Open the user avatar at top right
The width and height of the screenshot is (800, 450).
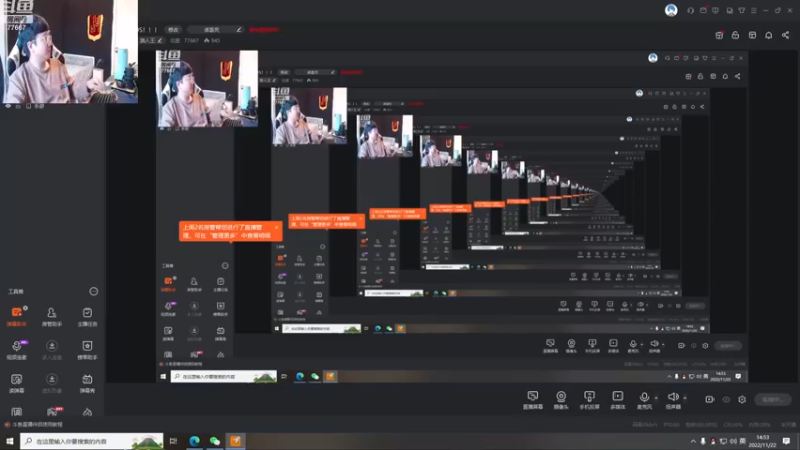[x=671, y=10]
